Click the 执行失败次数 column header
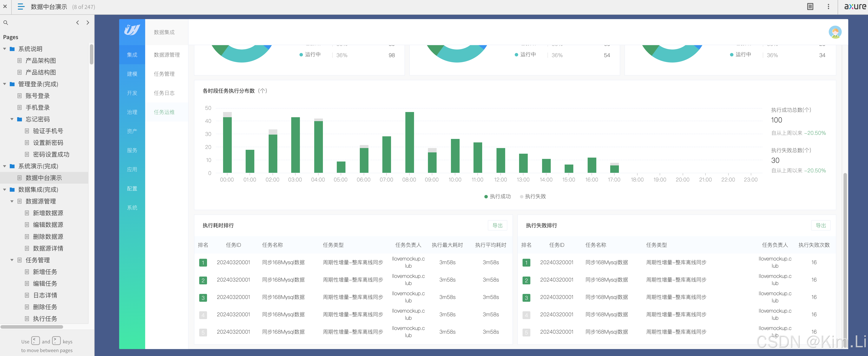This screenshot has width=868, height=356. tap(814, 245)
